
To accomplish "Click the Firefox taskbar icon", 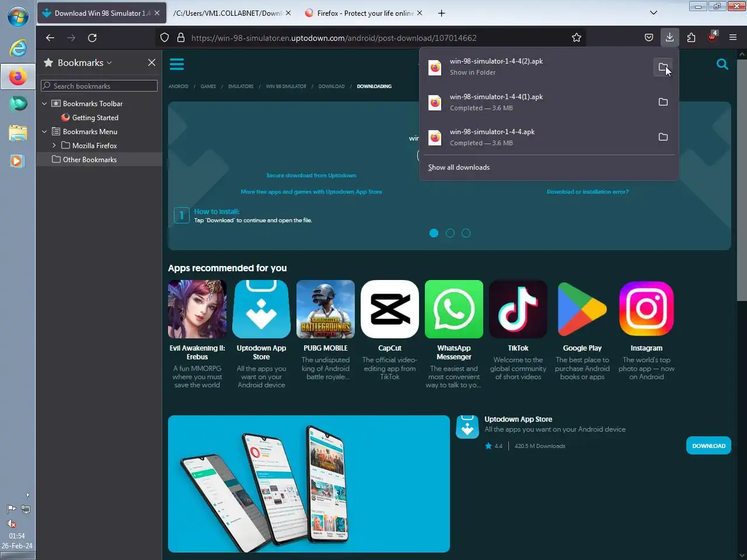I will 18,76.
